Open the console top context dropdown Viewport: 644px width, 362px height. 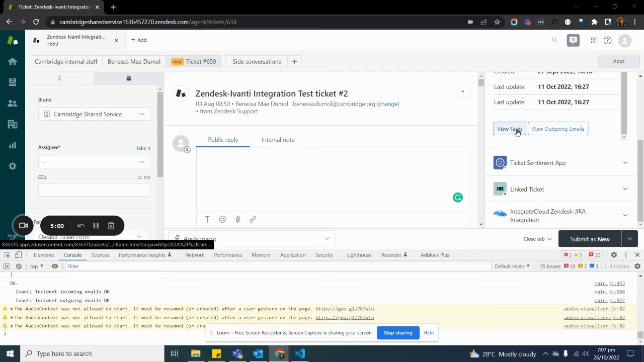37,266
